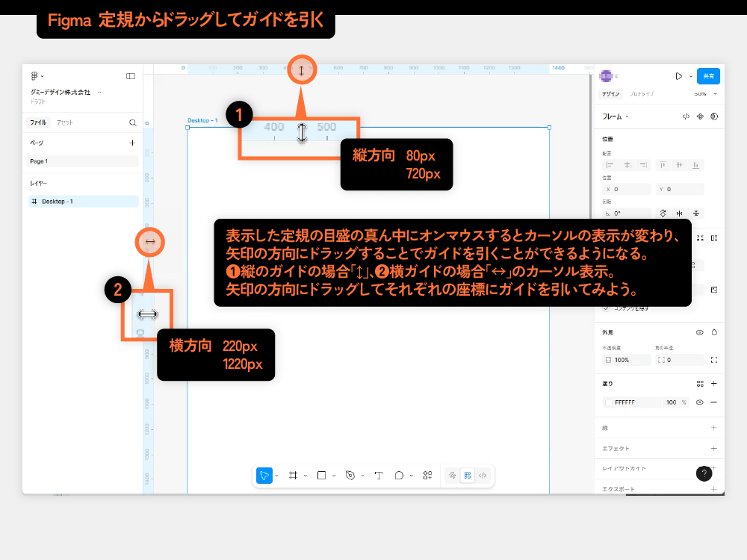This screenshot has height=560, width=747.
Task: Start the presentation with the play icon
Action: tap(678, 76)
